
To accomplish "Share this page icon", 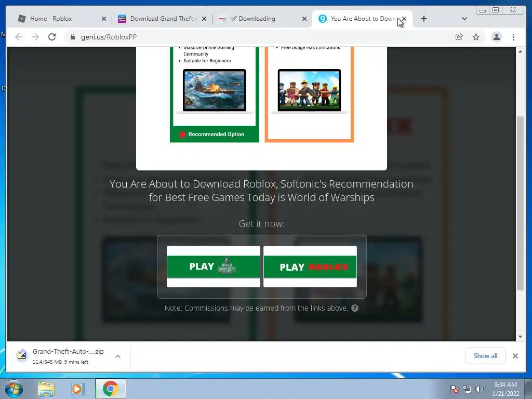I will (x=459, y=37).
